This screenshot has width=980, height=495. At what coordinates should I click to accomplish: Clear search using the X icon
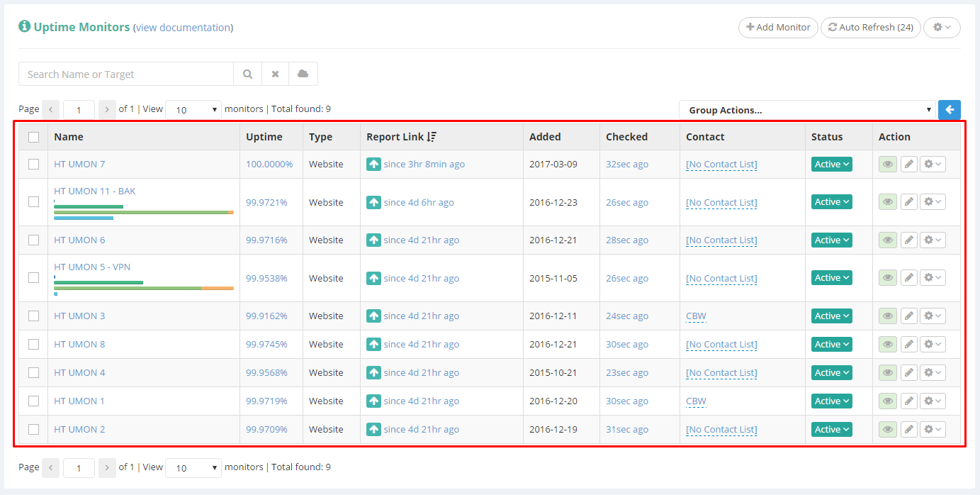coord(275,74)
